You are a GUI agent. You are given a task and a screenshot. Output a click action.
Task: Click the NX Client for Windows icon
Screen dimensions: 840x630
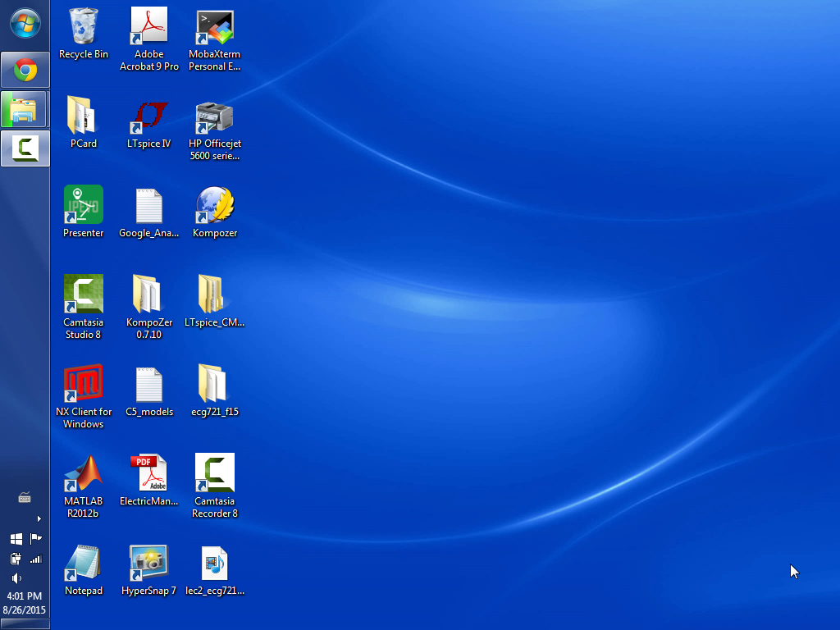pos(84,384)
